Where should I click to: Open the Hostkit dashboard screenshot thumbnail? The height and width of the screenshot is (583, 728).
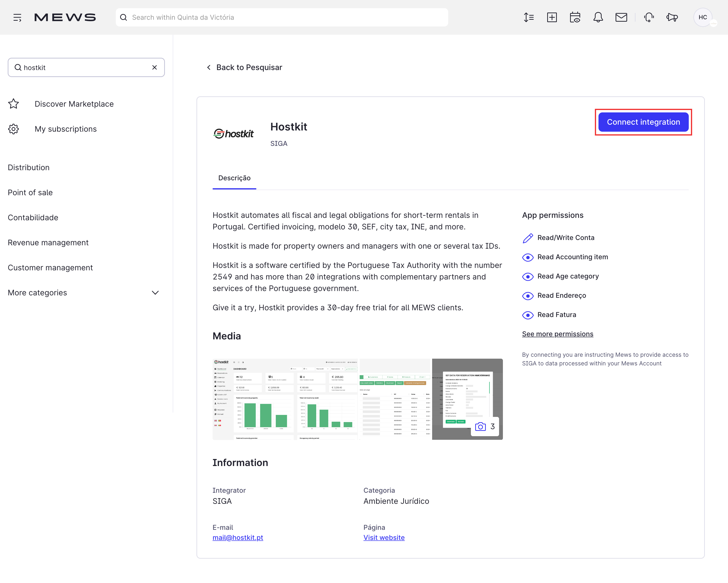[x=285, y=399]
